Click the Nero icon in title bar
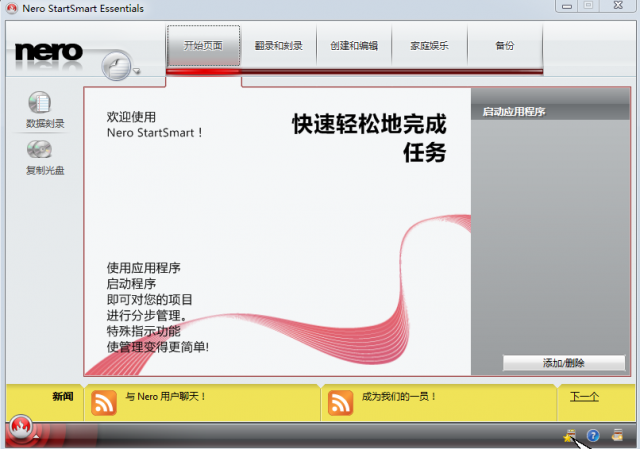This screenshot has height=449, width=640. tap(11, 8)
